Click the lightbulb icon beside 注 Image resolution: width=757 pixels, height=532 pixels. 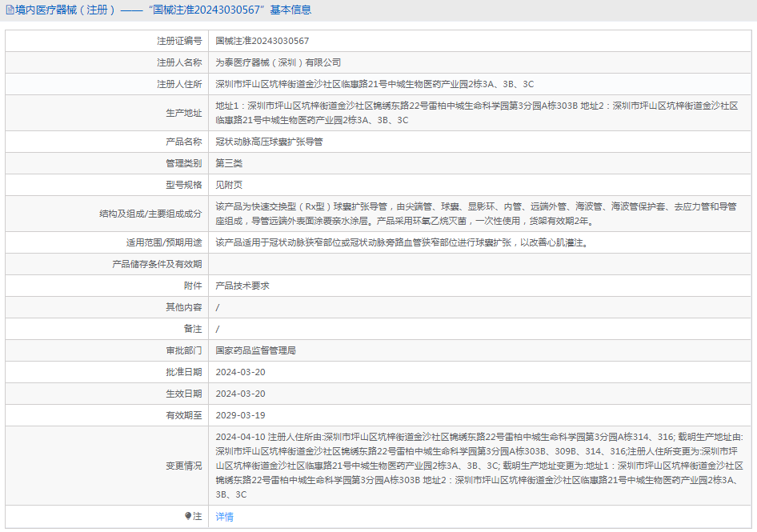coord(188,516)
